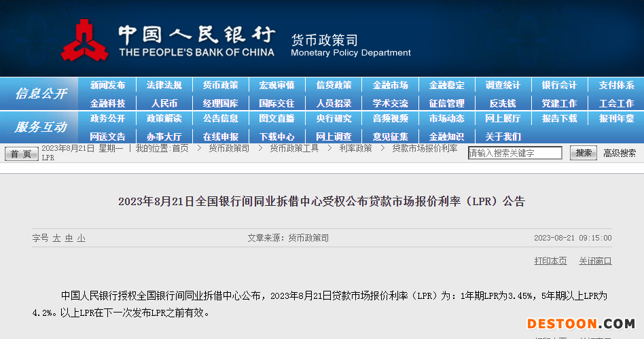Click 图文直播 in service navigation
The height and width of the screenshot is (339, 644).
point(276,118)
